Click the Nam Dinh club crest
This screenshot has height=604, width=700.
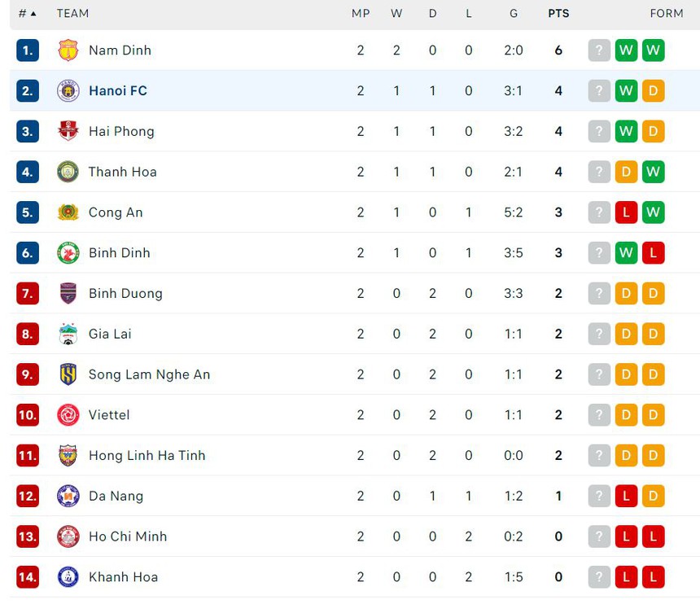click(69, 50)
